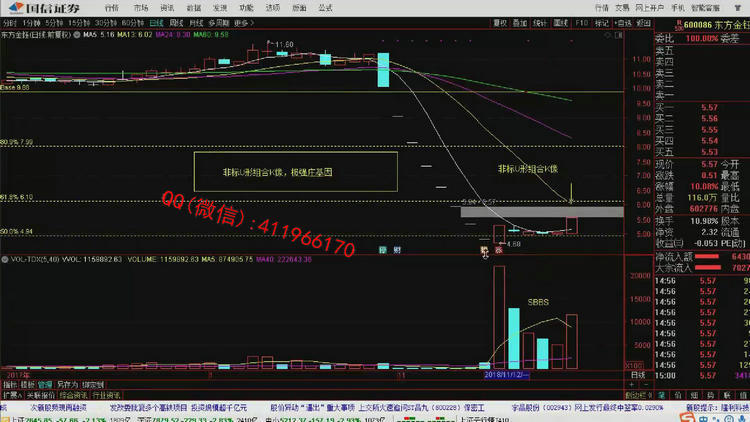Screen dimensions: 750x422
Task: Switch to 1分钟 chart period
Action: tap(32, 23)
